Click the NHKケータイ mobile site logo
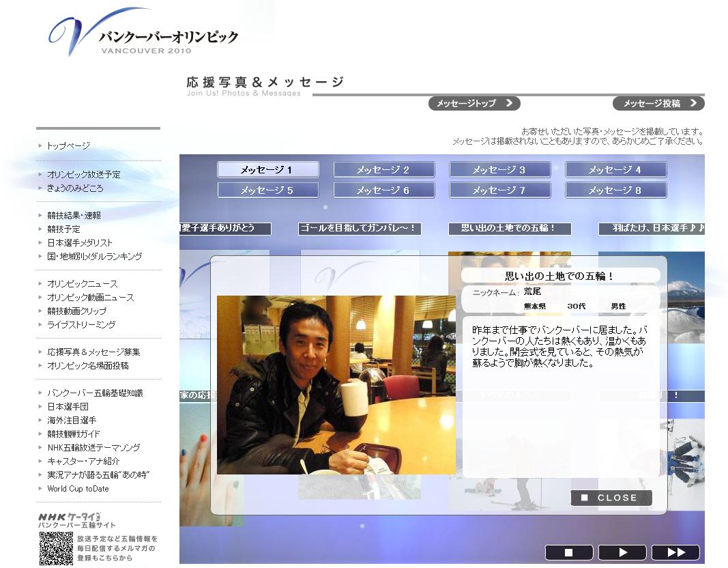The width and height of the screenshot is (728, 568). 76,520
